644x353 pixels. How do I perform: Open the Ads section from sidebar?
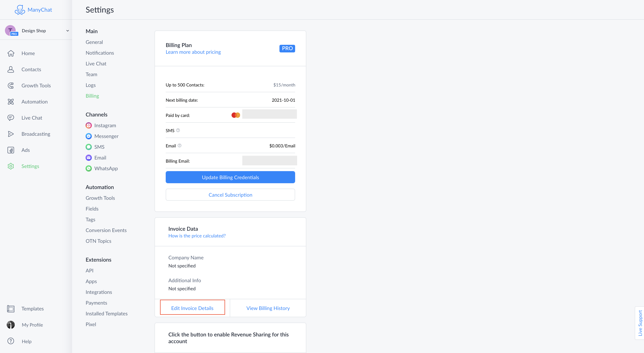(11, 150)
